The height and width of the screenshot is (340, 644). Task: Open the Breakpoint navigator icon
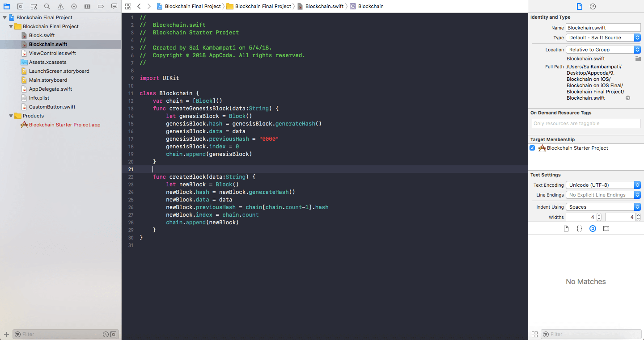pos(101,7)
